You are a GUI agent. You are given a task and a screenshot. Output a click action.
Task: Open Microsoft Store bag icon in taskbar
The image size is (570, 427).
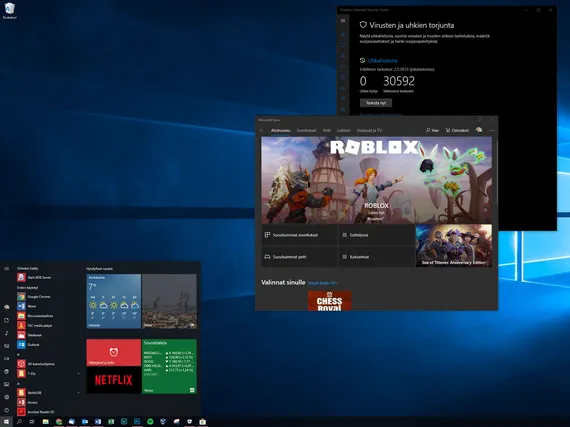pos(202,422)
